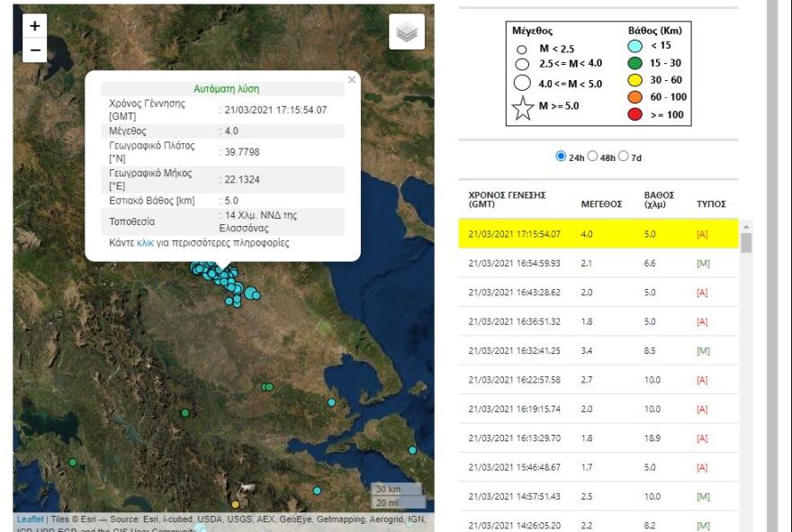Select the 48h radio button

(x=594, y=155)
